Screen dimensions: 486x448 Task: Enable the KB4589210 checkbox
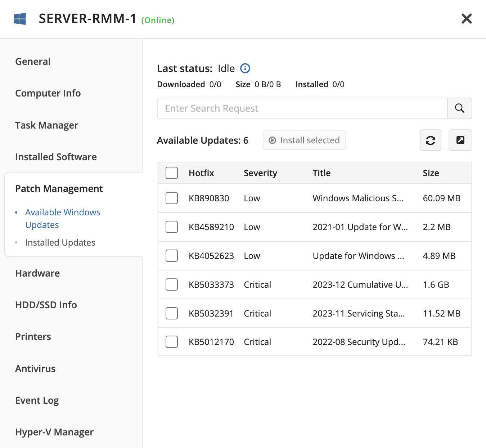(172, 227)
